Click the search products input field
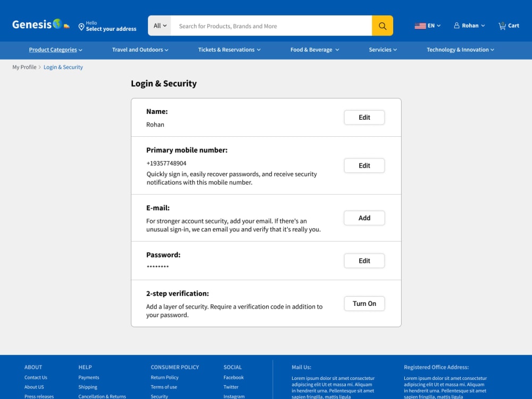Viewport: 532px width, 399px height. pos(271,26)
